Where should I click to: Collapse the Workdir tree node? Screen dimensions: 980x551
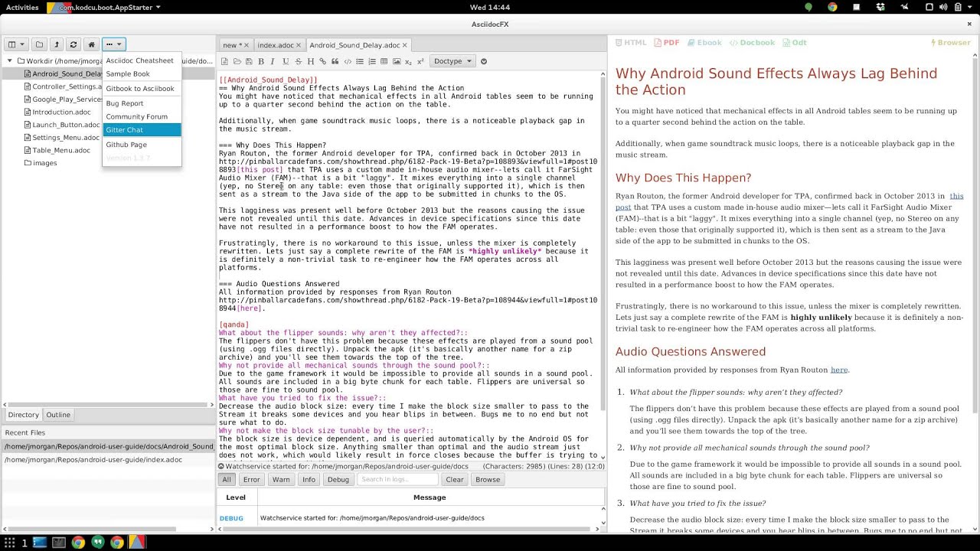click(10, 60)
